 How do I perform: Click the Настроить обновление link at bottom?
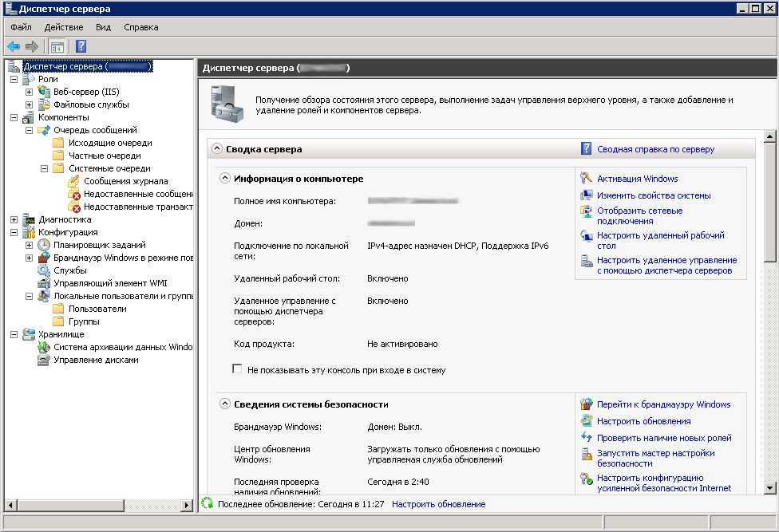(438, 504)
